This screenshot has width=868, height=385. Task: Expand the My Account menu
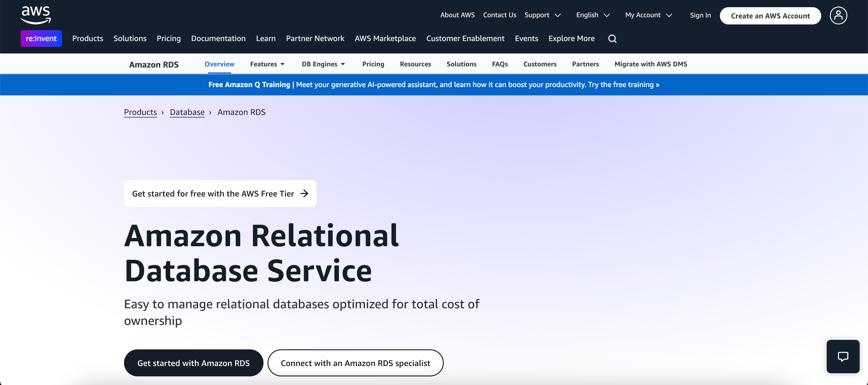648,15
